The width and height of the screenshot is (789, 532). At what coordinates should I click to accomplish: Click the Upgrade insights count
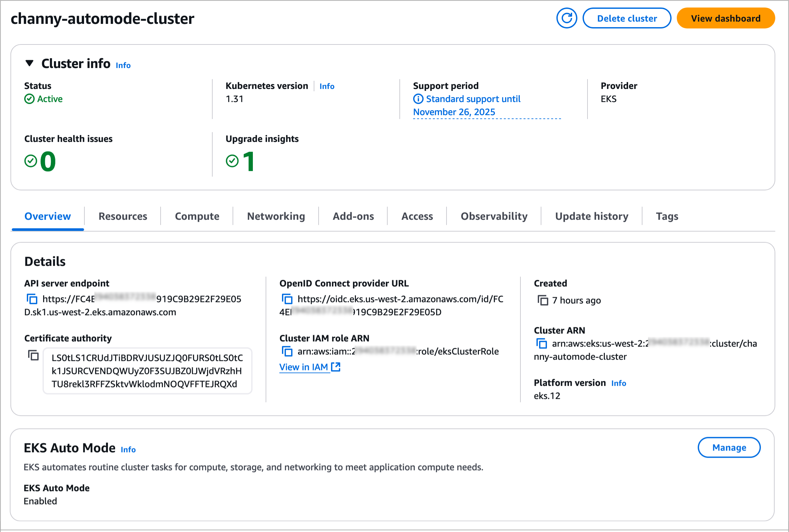coord(249,162)
